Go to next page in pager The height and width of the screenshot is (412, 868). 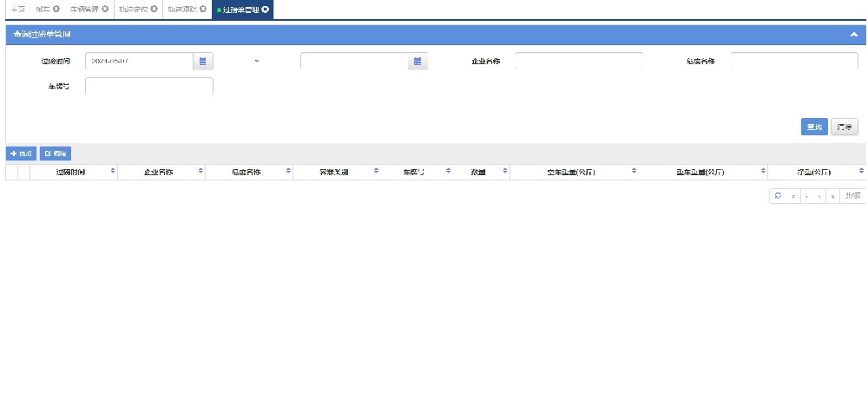click(x=819, y=196)
